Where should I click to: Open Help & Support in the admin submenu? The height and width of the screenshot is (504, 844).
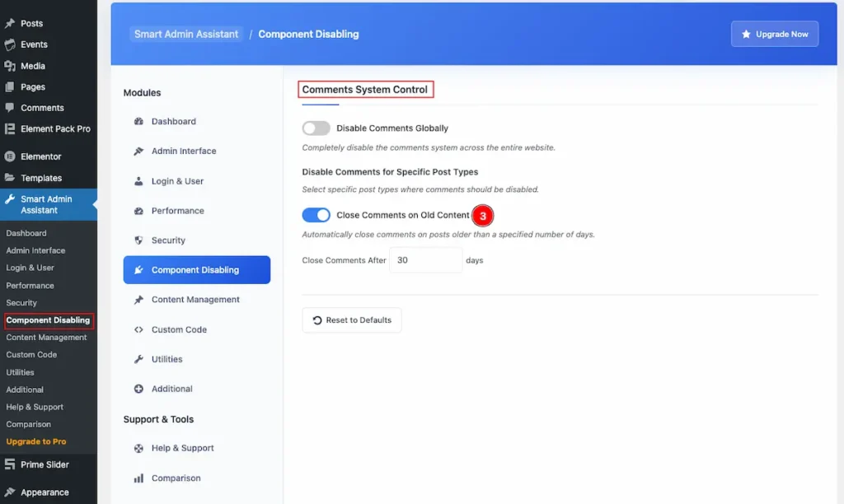[35, 407]
